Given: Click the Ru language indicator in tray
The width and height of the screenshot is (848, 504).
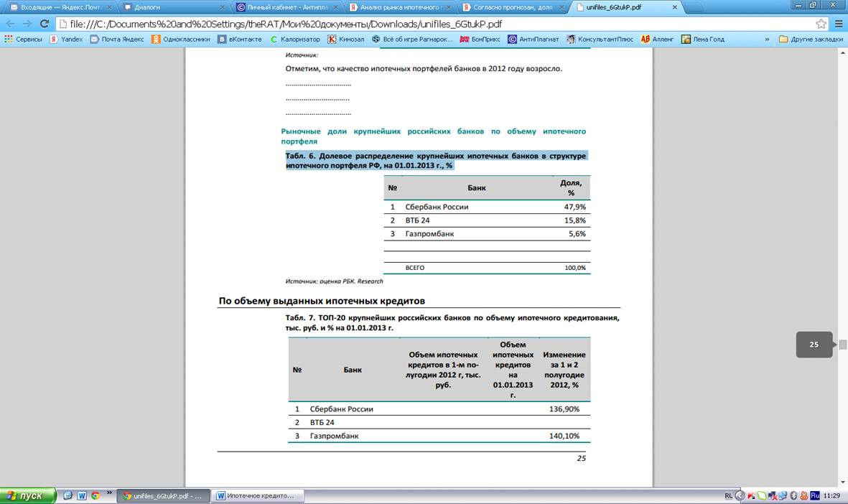Looking at the screenshot, I should pos(814,496).
